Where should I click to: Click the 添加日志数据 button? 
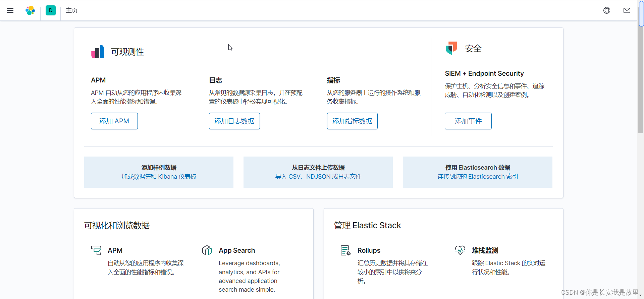pos(234,121)
